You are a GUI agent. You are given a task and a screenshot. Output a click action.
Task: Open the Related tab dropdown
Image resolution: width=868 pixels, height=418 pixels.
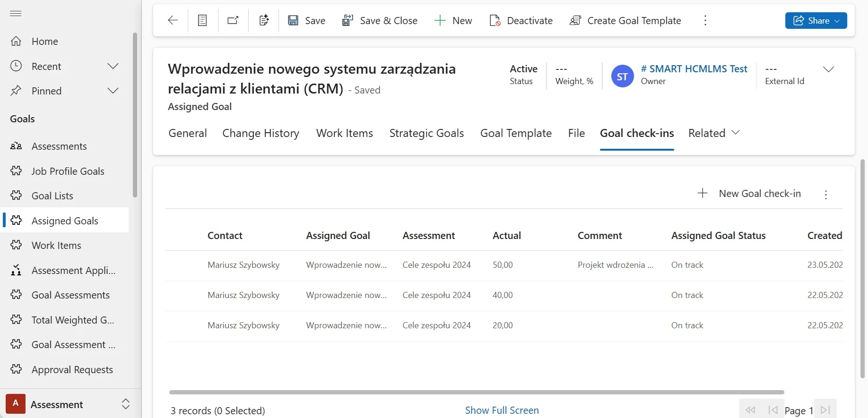point(713,133)
